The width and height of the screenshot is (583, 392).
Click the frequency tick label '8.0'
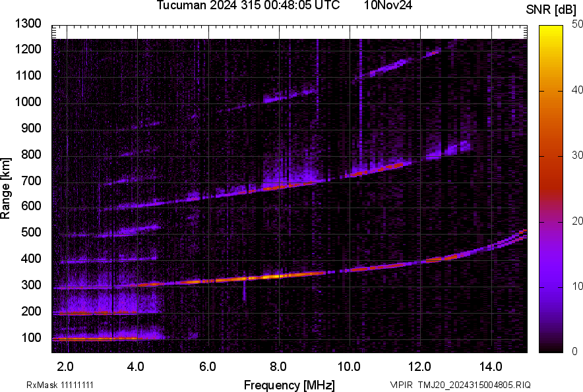278,367
